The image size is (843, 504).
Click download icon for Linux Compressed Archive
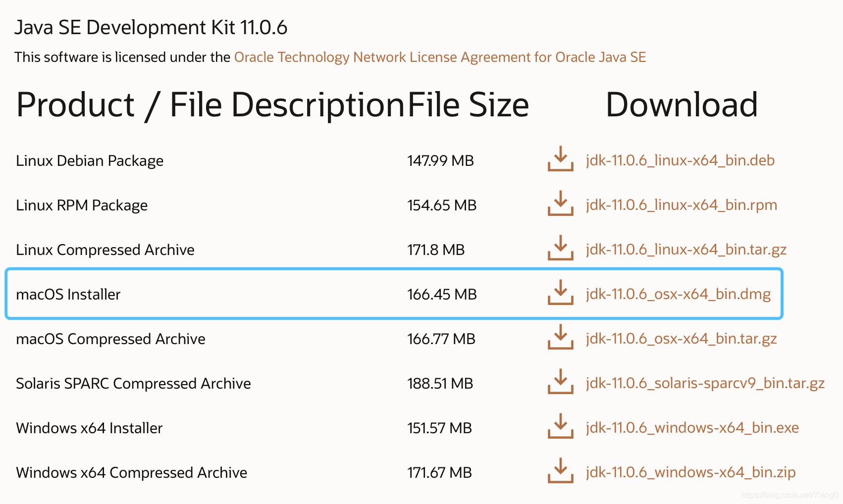pyautogui.click(x=560, y=248)
